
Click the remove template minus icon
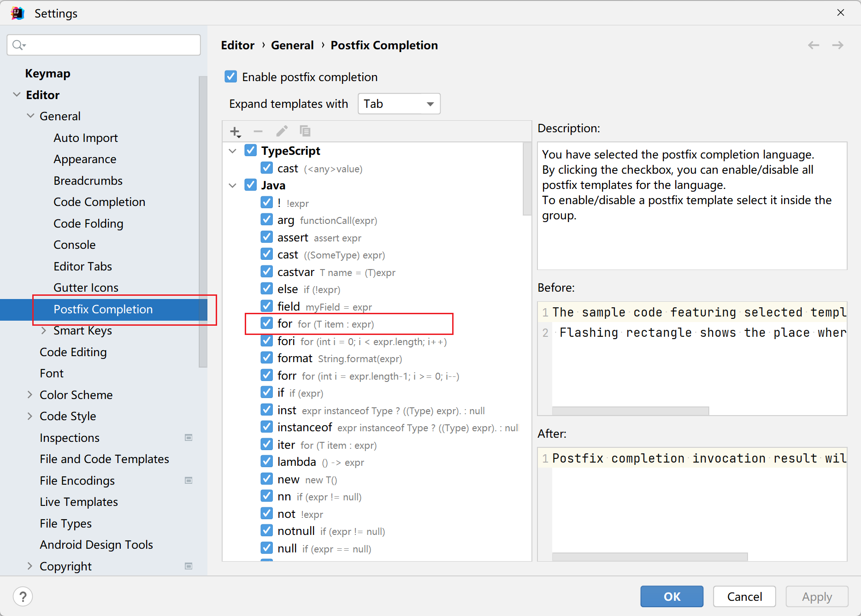[258, 132]
